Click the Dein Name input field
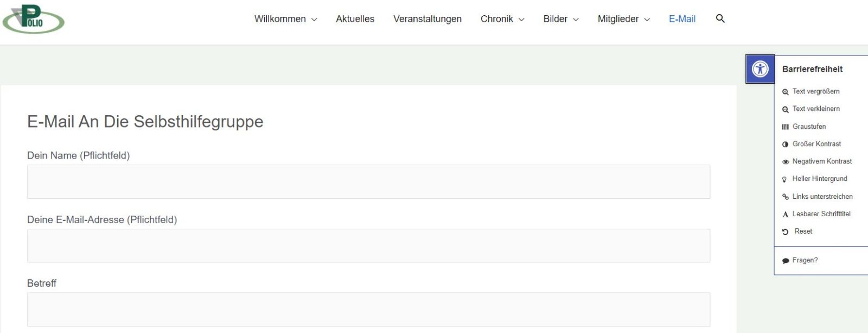This screenshot has height=333, width=868. tap(368, 182)
